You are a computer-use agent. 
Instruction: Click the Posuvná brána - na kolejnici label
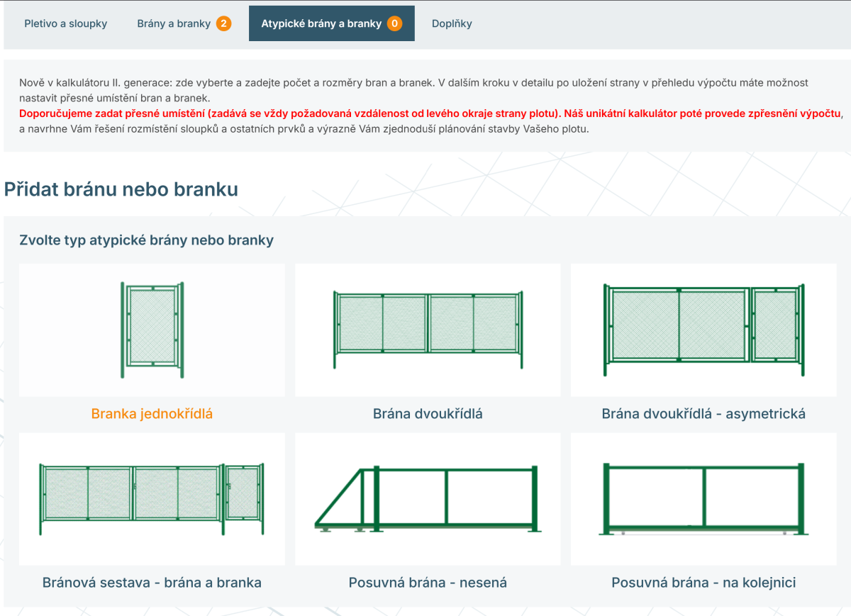click(703, 583)
